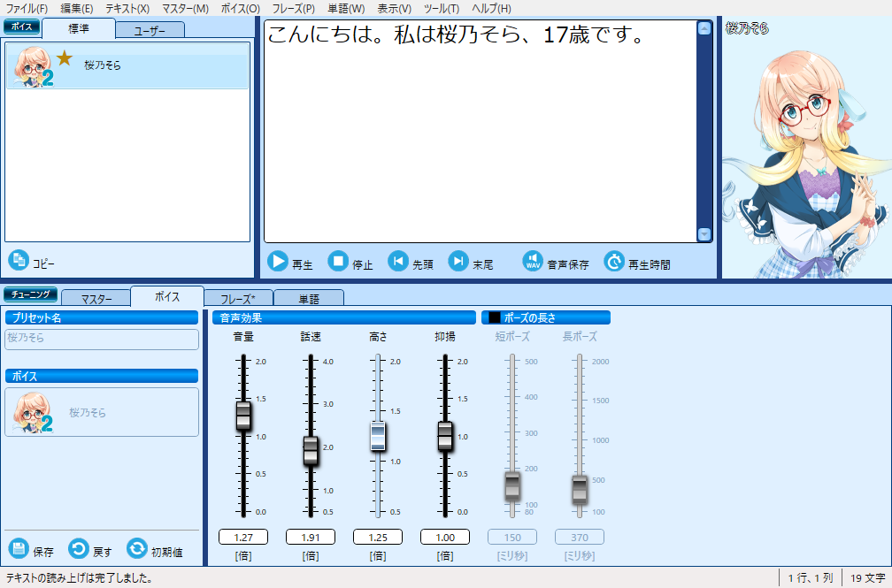Click the コピー copy icon
The width and height of the screenshot is (892, 588).
coord(19,261)
